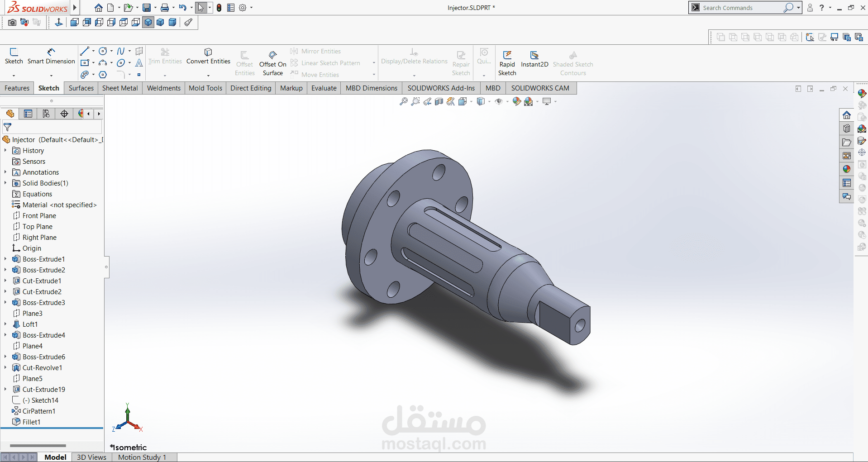Image resolution: width=868 pixels, height=462 pixels.
Task: Toggle the highlighted Isometric view button
Action: click(148, 22)
